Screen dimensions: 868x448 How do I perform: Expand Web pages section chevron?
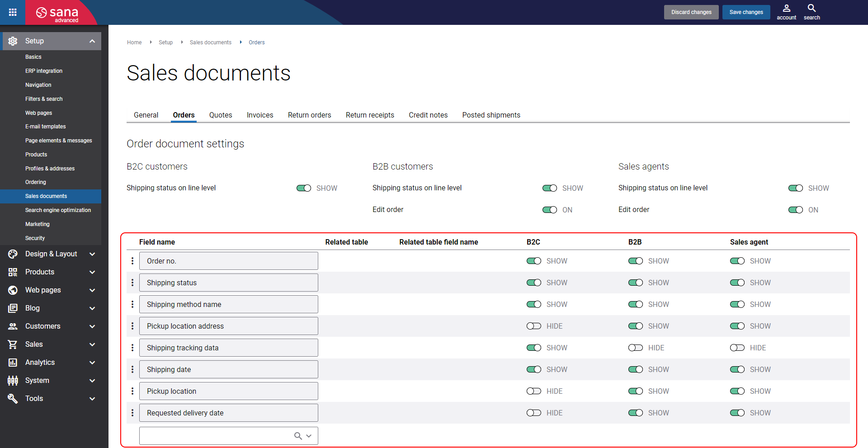(92, 290)
